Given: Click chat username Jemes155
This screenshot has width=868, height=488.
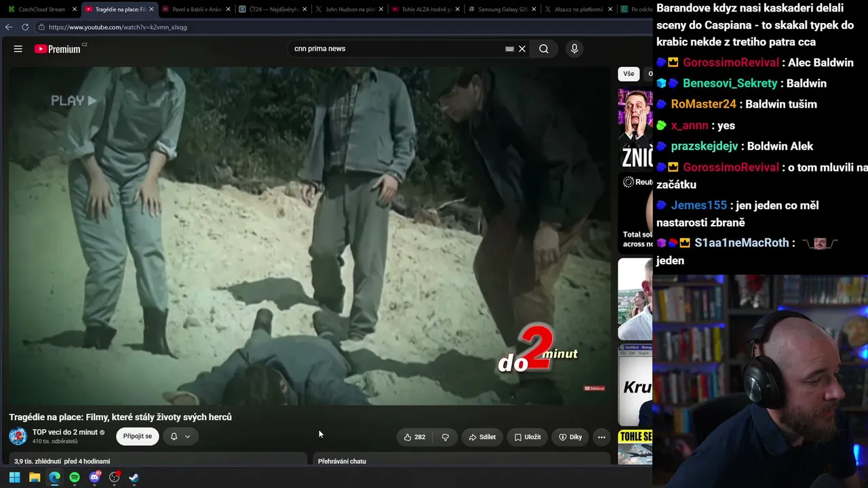Looking at the screenshot, I should [698, 205].
